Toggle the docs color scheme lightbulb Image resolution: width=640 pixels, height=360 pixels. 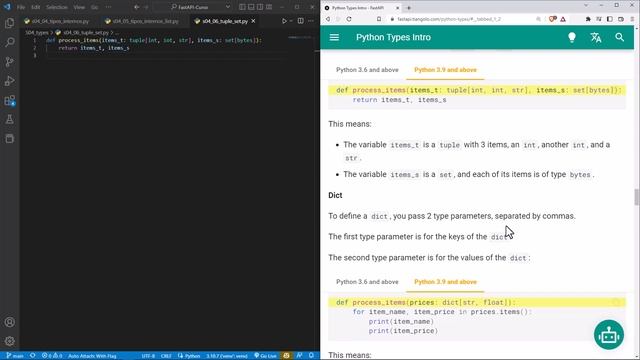572,37
